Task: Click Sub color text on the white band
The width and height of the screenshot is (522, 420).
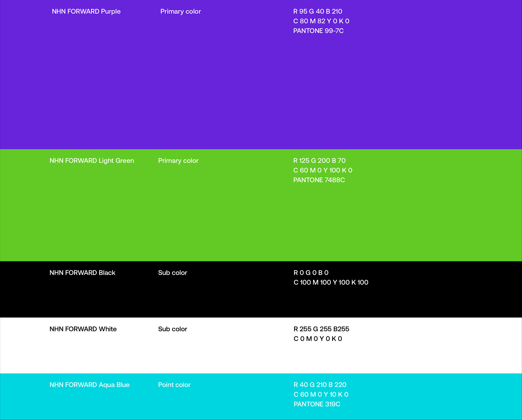Action: tap(172, 329)
